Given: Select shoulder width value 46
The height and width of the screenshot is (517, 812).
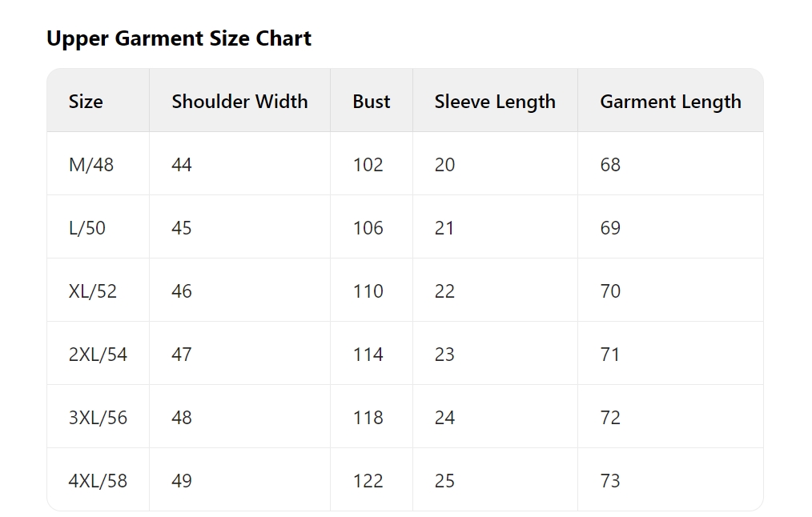Looking at the screenshot, I should point(182,291).
